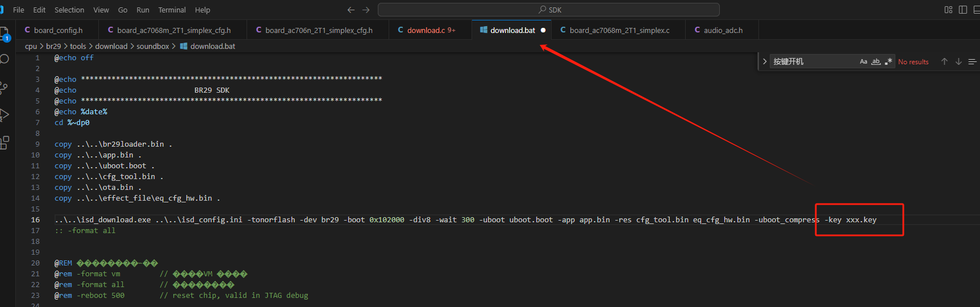
Task: Open the Source Control view
Action: pos(4,87)
